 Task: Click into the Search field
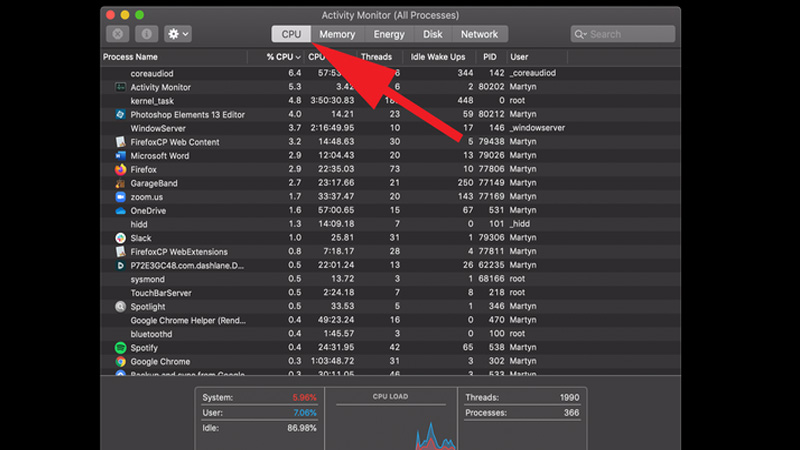pos(622,34)
